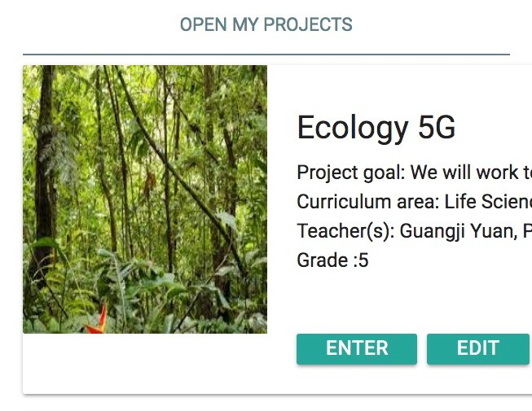Click the 'We will work' goal text
This screenshot has height=411, width=532.
click(464, 173)
